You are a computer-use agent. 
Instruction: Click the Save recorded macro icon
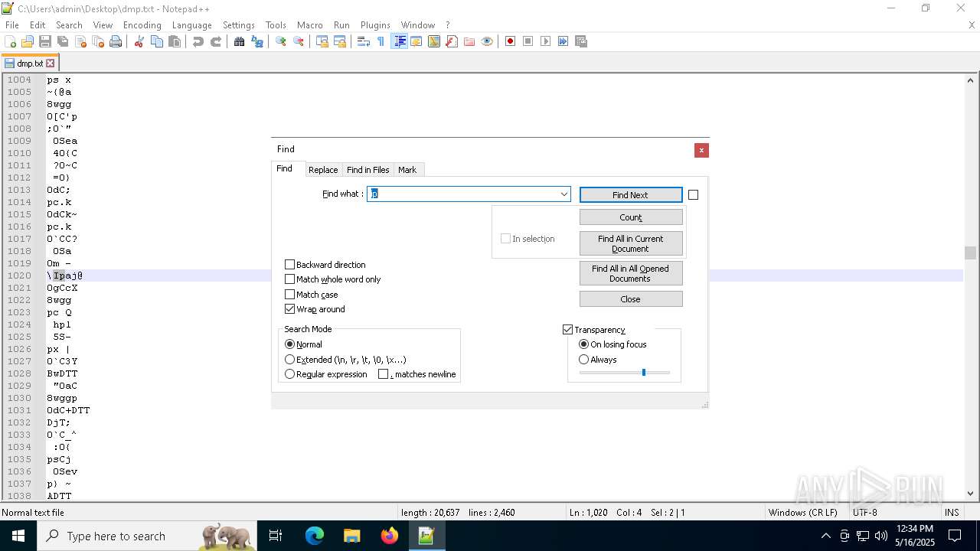[580, 41]
